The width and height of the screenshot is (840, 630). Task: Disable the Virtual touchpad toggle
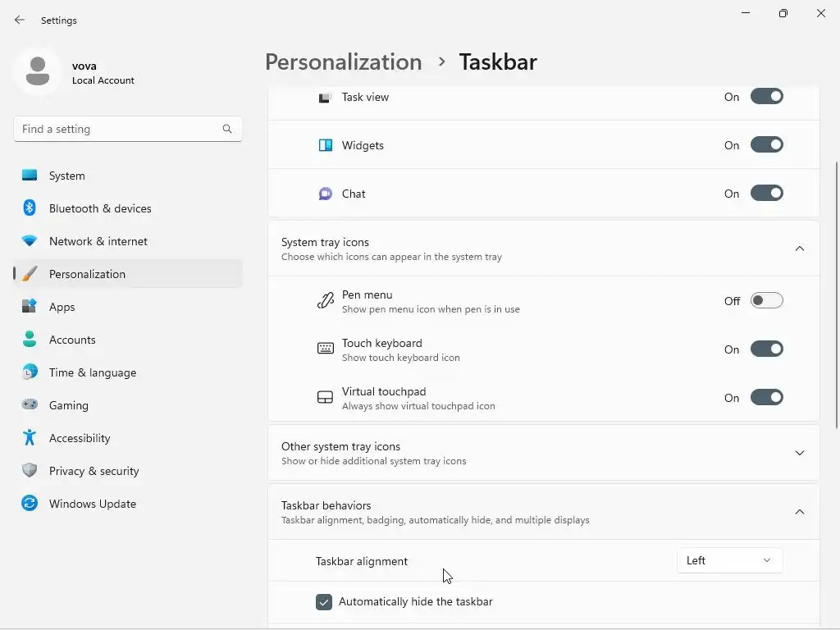pyautogui.click(x=767, y=398)
